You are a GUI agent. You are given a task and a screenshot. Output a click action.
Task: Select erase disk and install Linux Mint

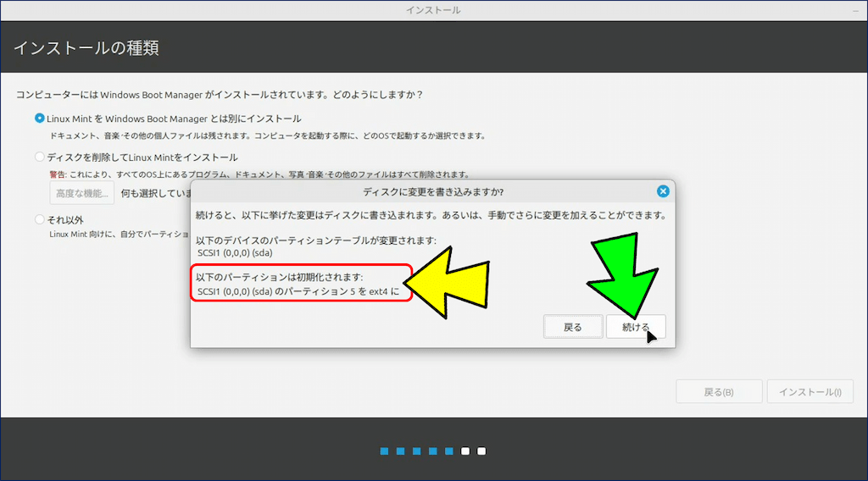pyautogui.click(x=40, y=157)
